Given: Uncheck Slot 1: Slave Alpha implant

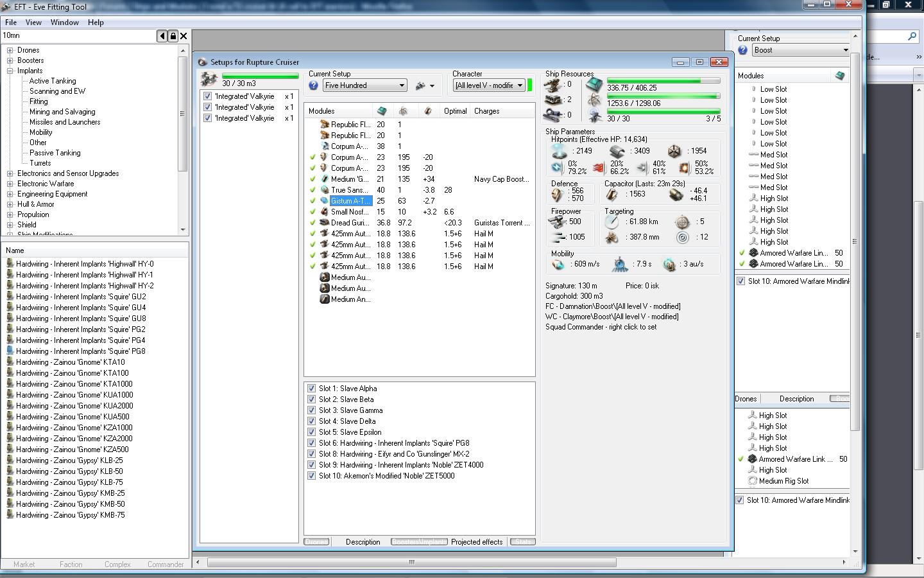Looking at the screenshot, I should (x=311, y=389).
